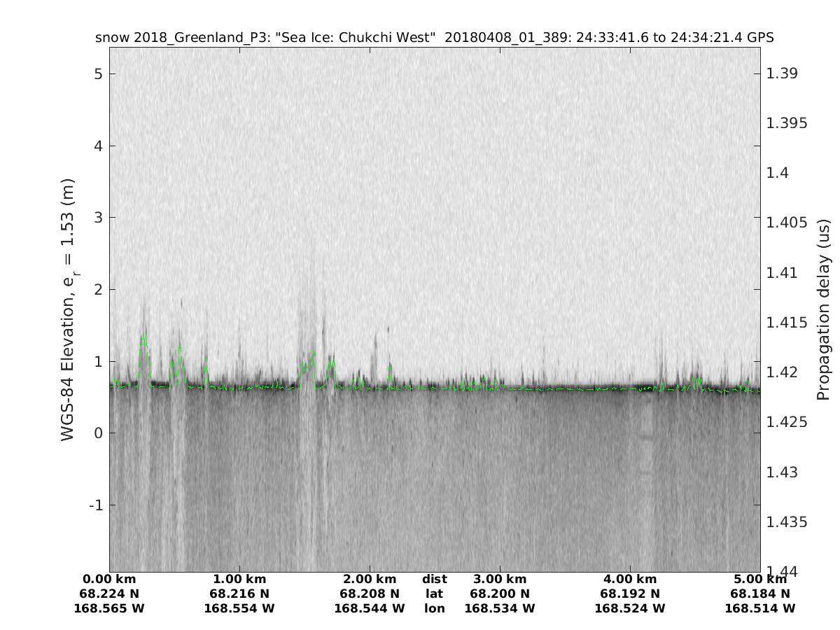Click the elevation tick label -1
The height and width of the screenshot is (630, 840).
click(96, 505)
